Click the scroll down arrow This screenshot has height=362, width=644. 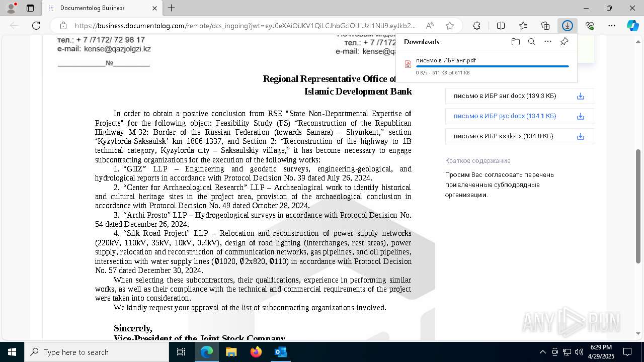click(638, 334)
